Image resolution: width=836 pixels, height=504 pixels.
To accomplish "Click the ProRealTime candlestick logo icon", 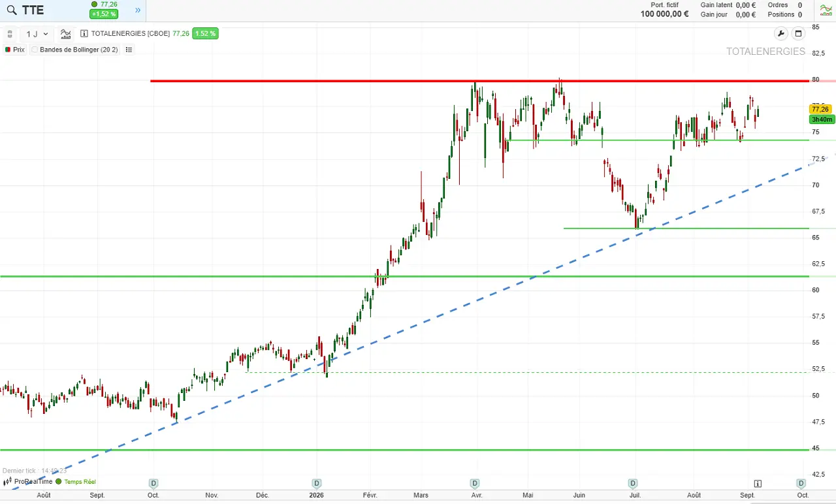I will 7,482.
